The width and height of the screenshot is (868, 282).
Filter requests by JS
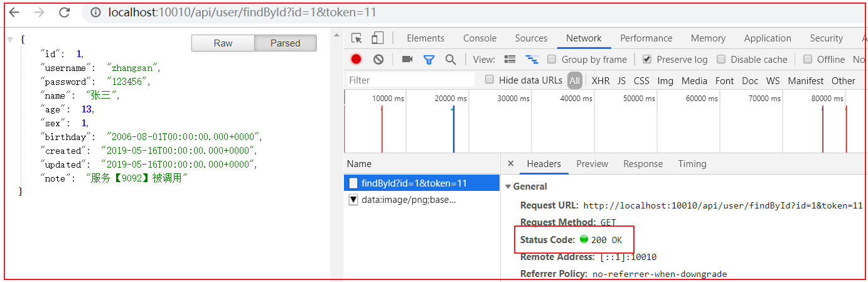coord(621,80)
